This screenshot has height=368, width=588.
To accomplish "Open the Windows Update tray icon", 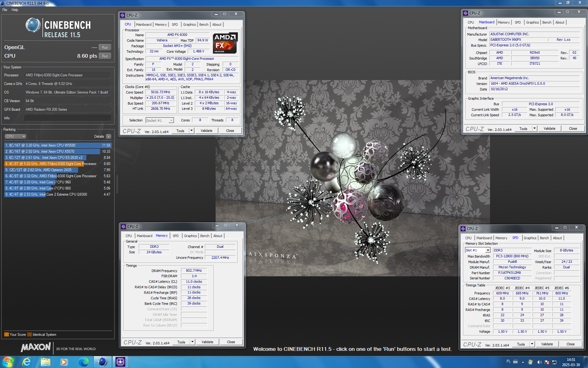I will tap(530, 362).
